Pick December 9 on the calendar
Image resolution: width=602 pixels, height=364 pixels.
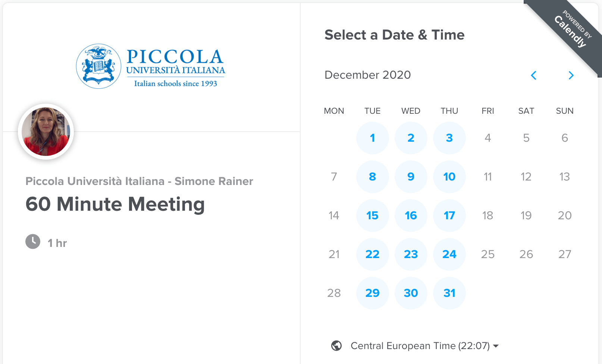(x=411, y=177)
